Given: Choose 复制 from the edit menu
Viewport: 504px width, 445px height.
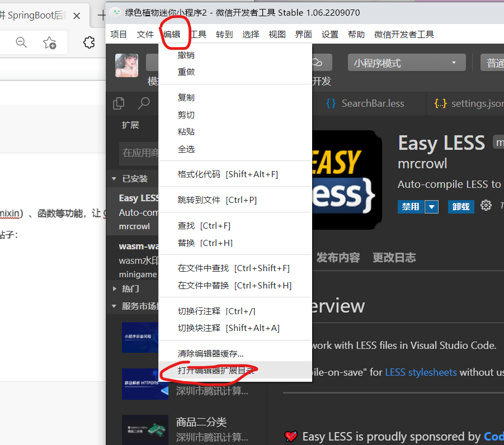Looking at the screenshot, I should [x=235, y=98].
